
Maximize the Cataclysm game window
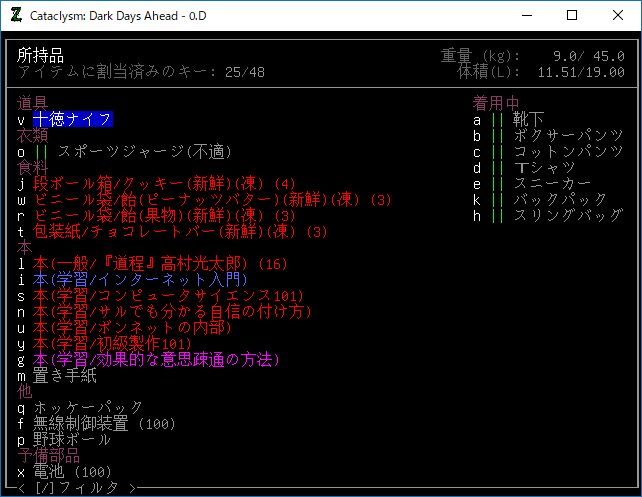point(572,15)
